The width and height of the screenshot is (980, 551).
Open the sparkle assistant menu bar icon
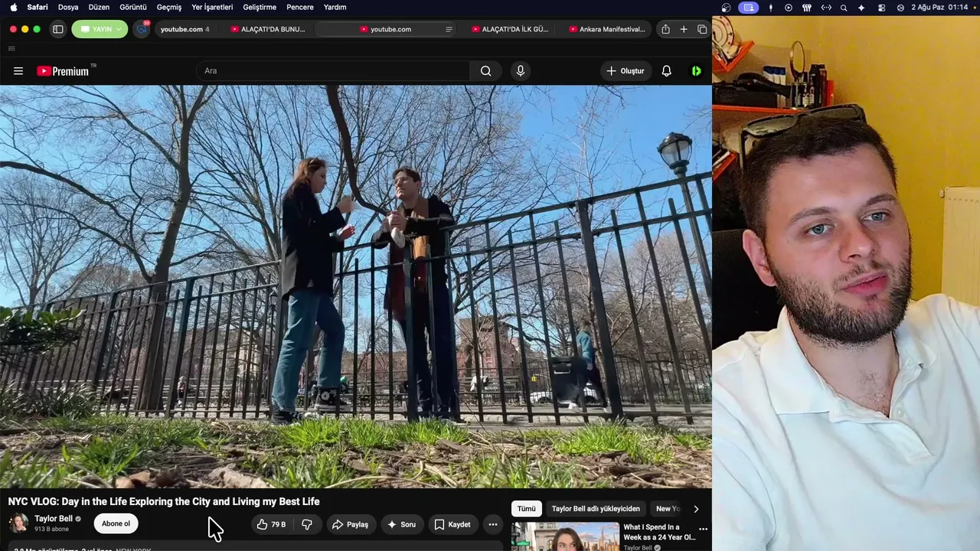[x=861, y=8]
